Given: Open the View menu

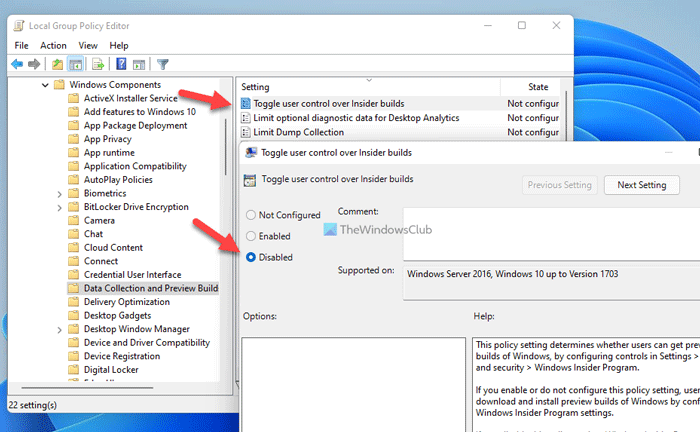Looking at the screenshot, I should [88, 46].
